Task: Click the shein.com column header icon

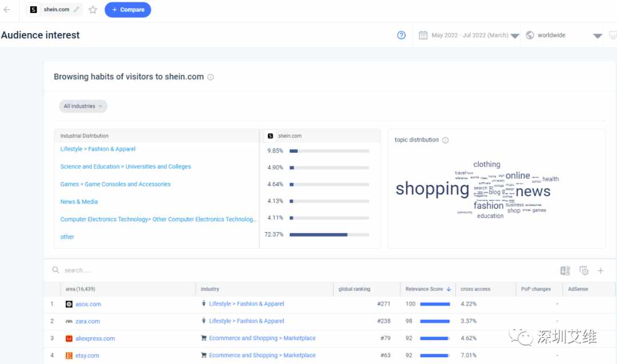Action: click(270, 136)
